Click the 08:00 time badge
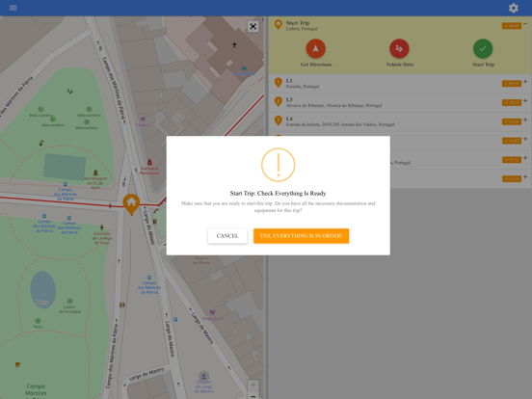The width and height of the screenshot is (532, 399). (512, 26)
